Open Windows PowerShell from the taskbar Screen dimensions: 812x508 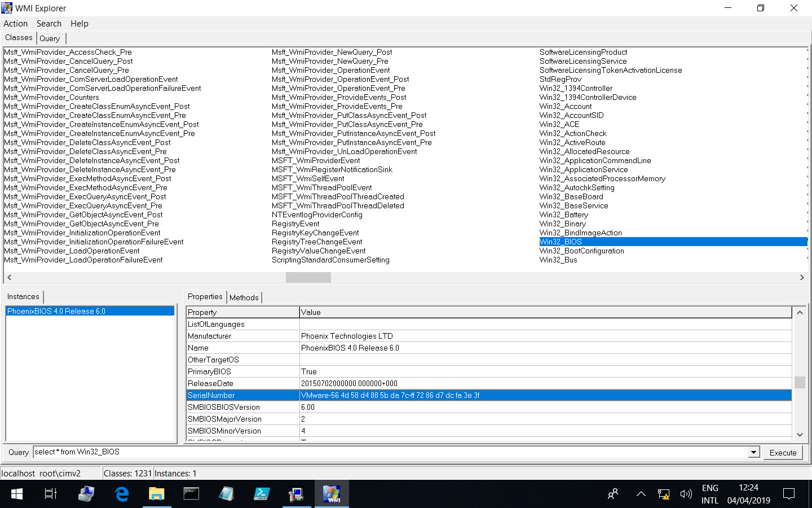pyautogui.click(x=262, y=494)
